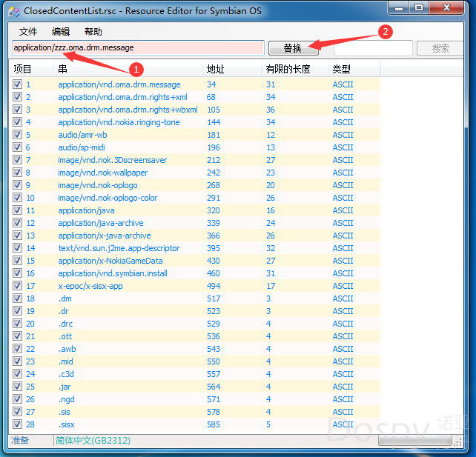Toggle checkbox for item 28 .sisx
476x457 pixels.
click(17, 424)
